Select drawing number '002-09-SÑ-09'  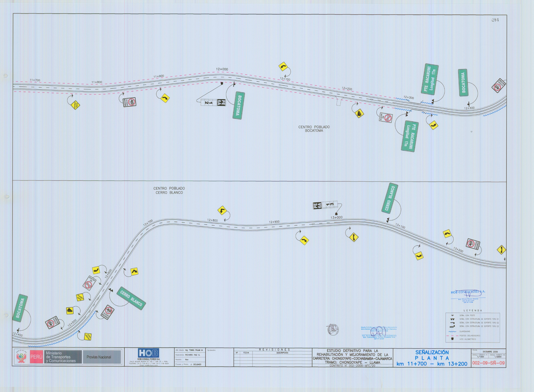pos(488,363)
